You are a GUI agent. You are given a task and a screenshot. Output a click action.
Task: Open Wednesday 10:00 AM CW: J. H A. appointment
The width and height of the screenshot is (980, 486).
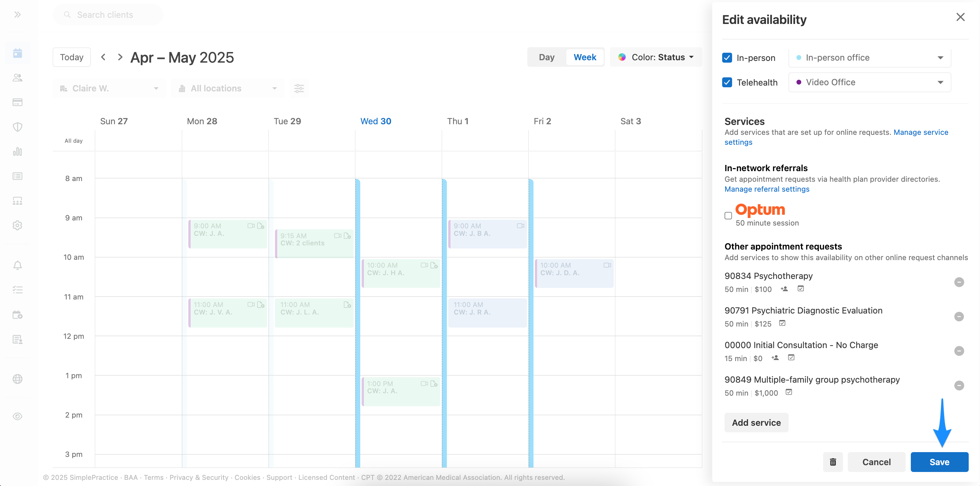tap(401, 273)
